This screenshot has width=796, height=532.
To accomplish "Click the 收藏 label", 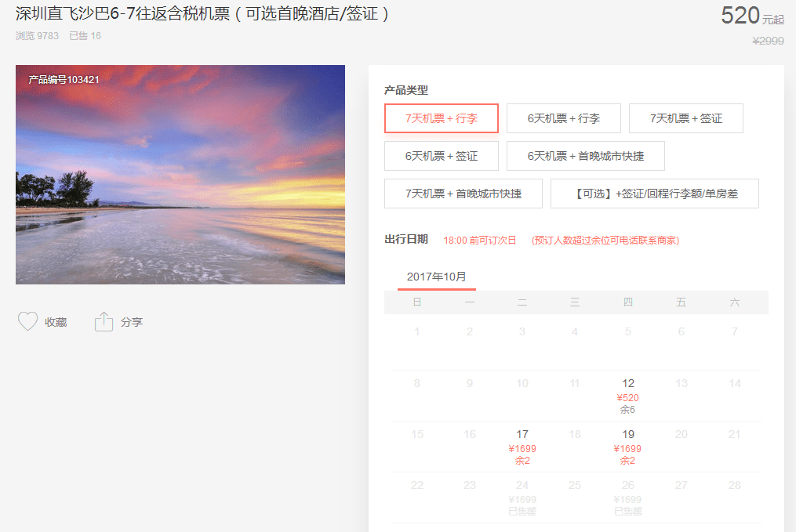I will pos(56,322).
